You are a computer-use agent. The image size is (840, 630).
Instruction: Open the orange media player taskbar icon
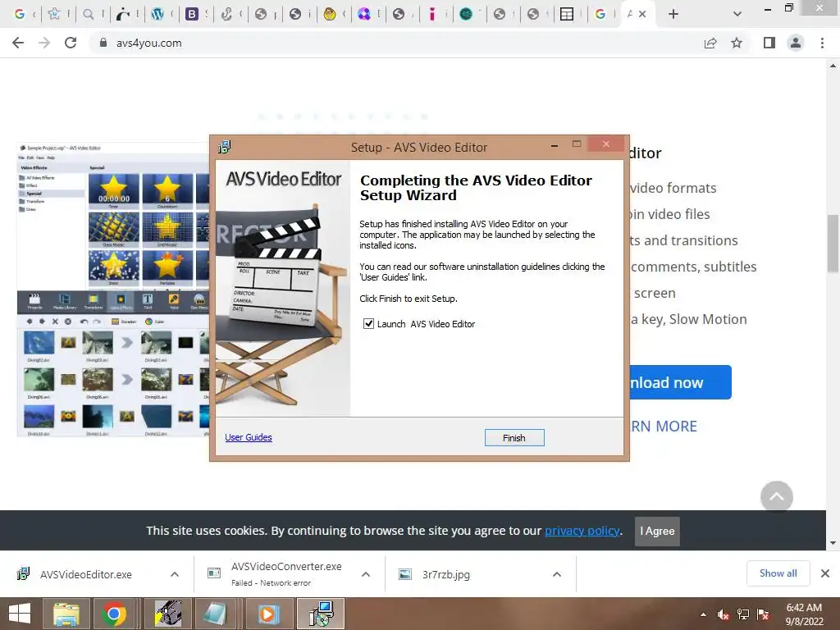pyautogui.click(x=269, y=614)
